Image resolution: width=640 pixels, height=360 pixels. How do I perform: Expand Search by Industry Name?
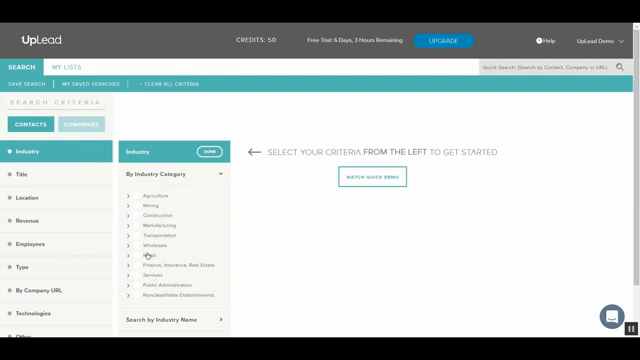coord(174,320)
